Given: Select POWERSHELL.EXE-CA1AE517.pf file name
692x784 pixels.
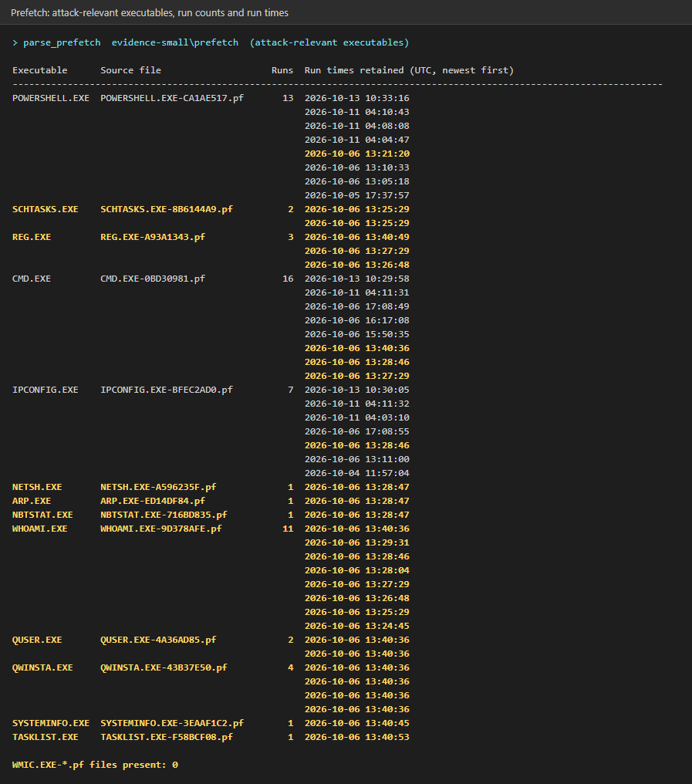Looking at the screenshot, I should tap(172, 98).
